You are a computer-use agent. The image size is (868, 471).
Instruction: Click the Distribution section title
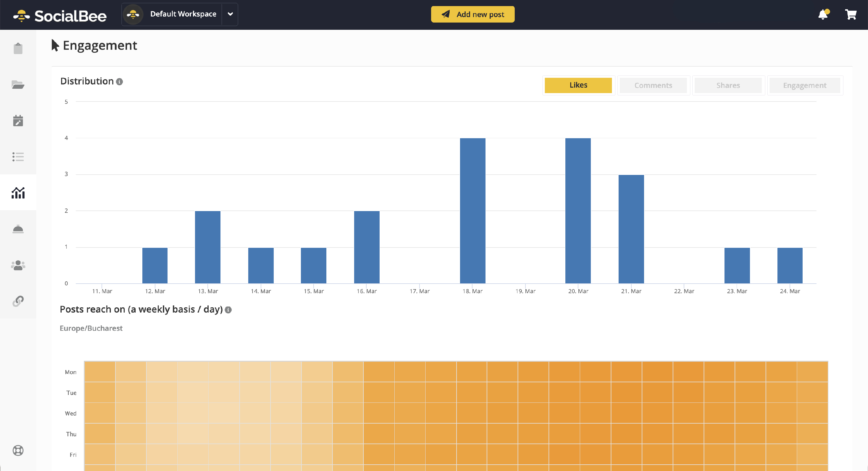[87, 81]
